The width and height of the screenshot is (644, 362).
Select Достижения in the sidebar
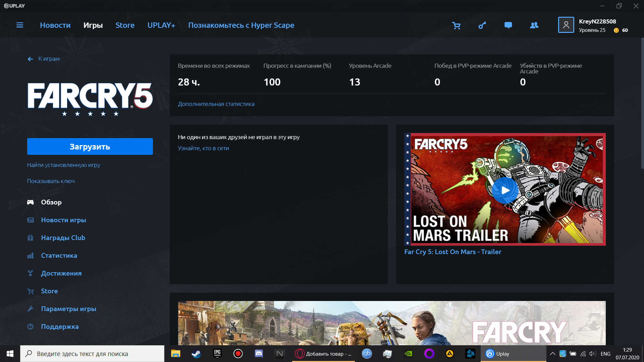click(61, 273)
